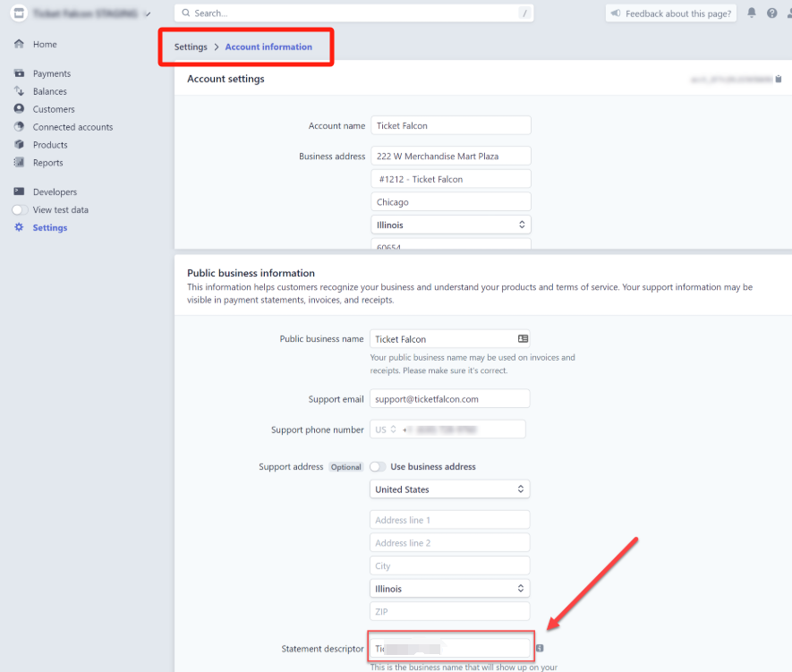
Task: Click the Support phone number field
Action: [x=447, y=430]
